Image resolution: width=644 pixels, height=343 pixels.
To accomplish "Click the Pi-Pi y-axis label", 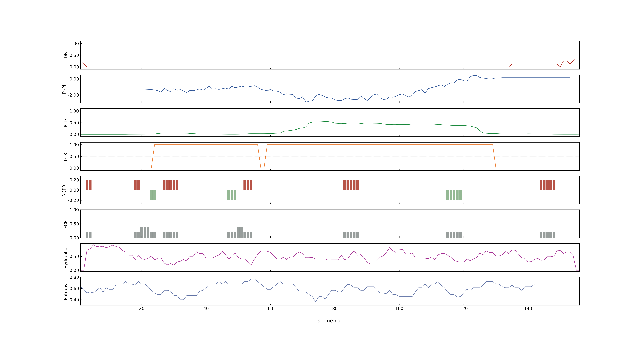I will click(64, 89).
